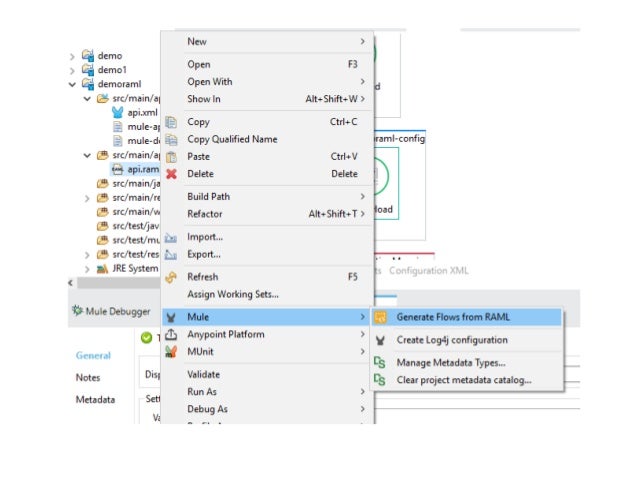Select the src/main/wsdl folder tree item
Screen dimensions: 638x479
tap(128, 212)
